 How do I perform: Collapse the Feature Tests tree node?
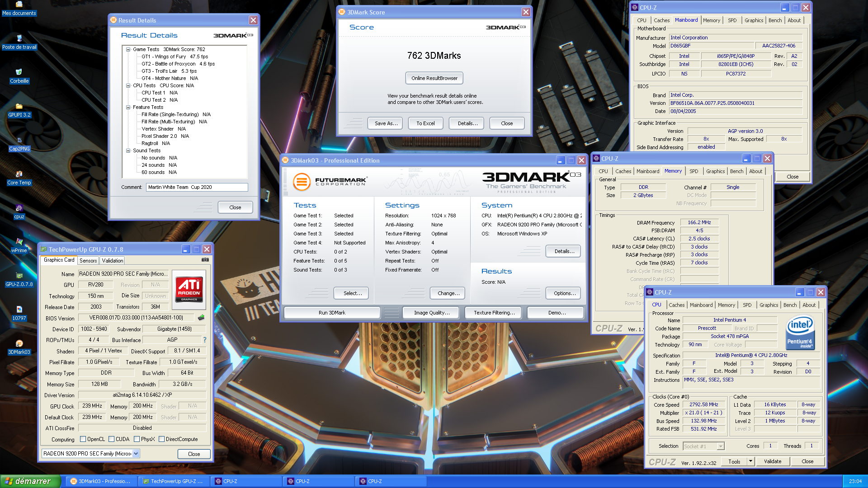(x=128, y=107)
